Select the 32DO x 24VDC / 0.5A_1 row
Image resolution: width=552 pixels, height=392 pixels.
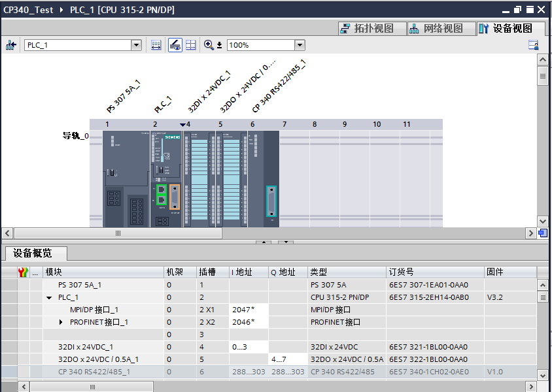tap(269, 359)
